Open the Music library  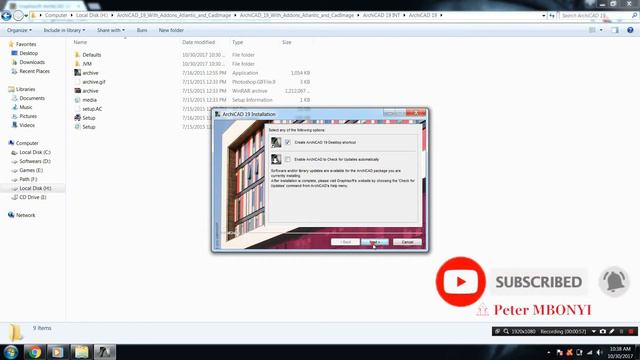tap(25, 107)
